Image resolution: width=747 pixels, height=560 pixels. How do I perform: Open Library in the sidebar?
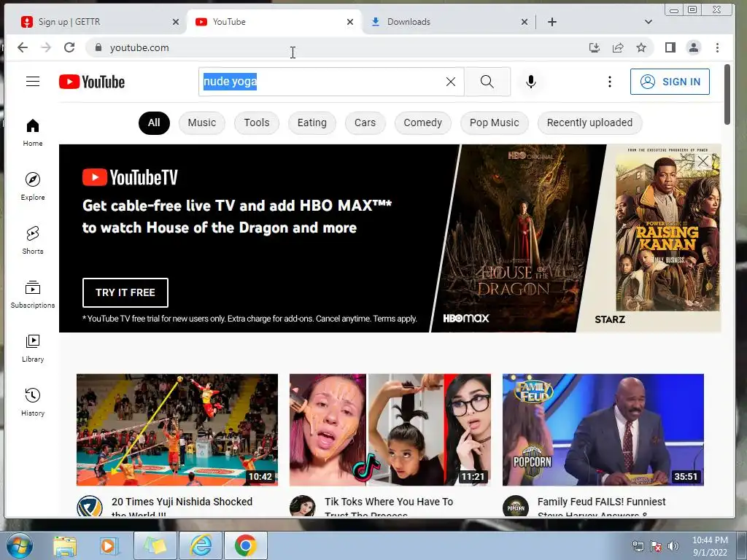point(32,349)
